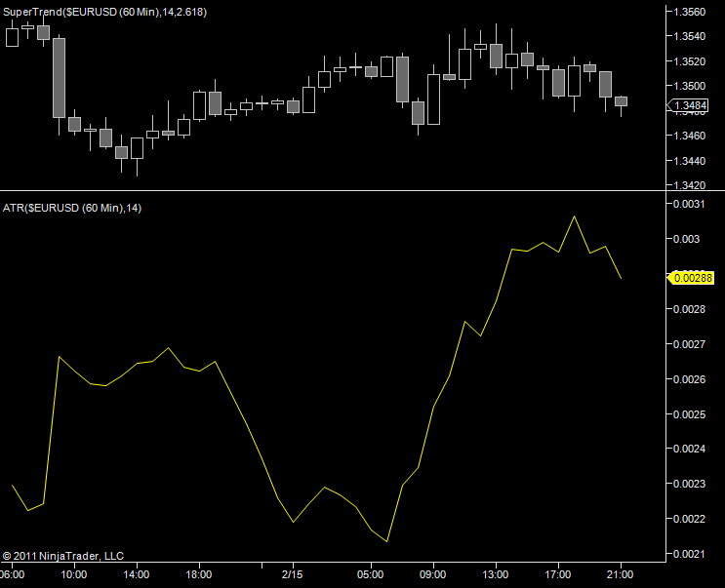The image size is (725, 588).
Task: Click the 2/15 date axis label
Action: [x=292, y=574]
